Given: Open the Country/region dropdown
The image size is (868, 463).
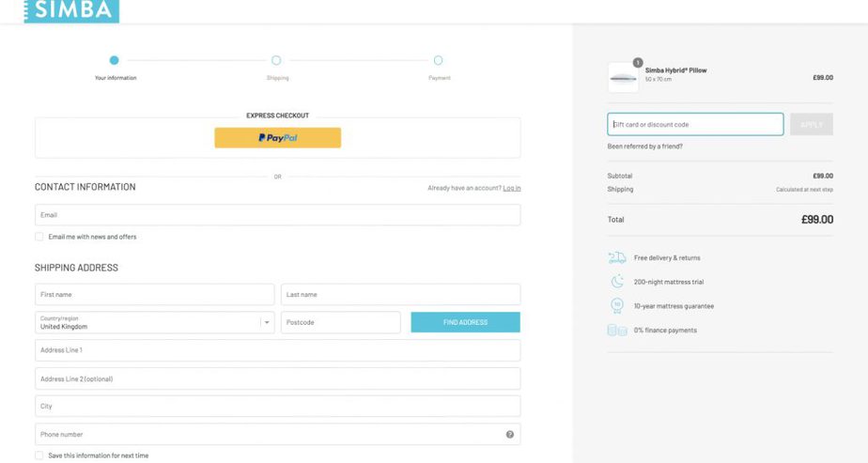Looking at the screenshot, I should point(154,322).
